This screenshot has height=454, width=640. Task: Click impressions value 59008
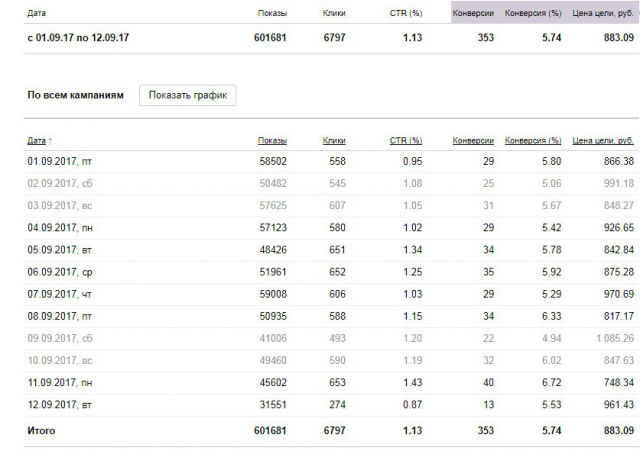click(x=273, y=294)
